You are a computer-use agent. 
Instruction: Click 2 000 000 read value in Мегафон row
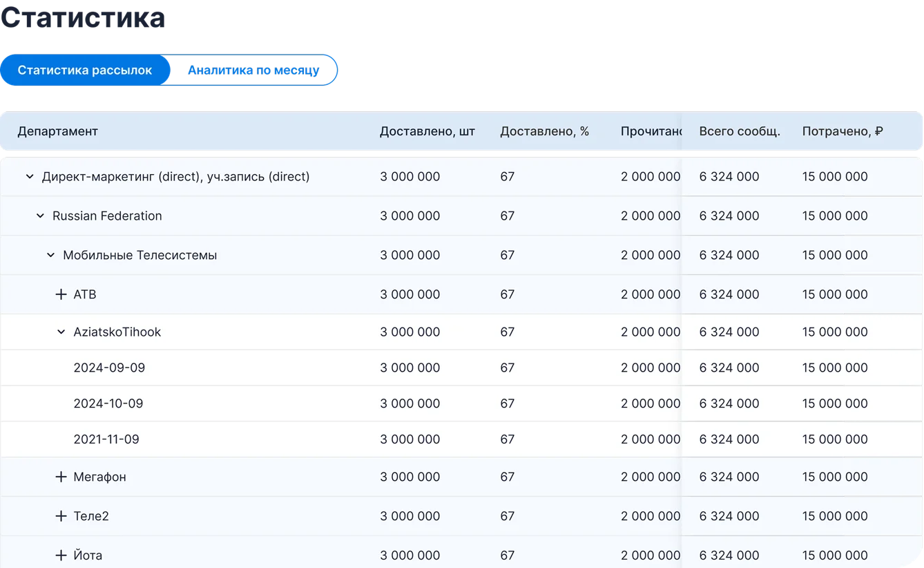(x=651, y=477)
